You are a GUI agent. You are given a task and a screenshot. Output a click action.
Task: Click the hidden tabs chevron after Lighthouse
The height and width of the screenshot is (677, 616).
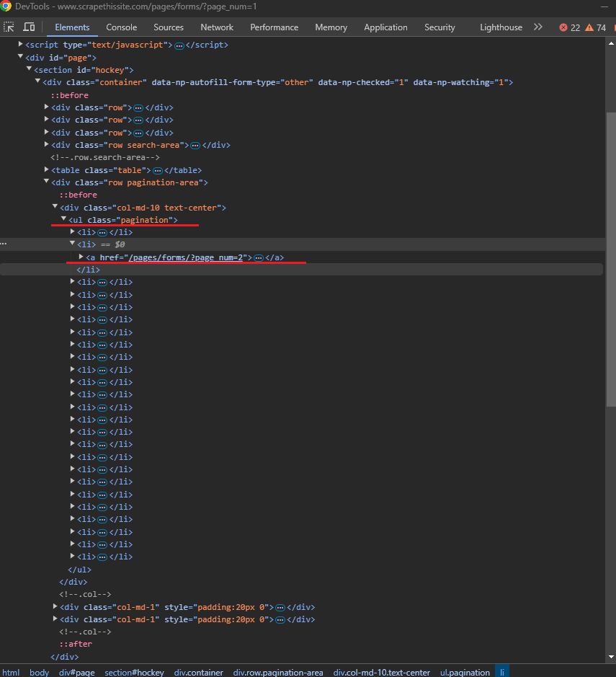coord(537,27)
